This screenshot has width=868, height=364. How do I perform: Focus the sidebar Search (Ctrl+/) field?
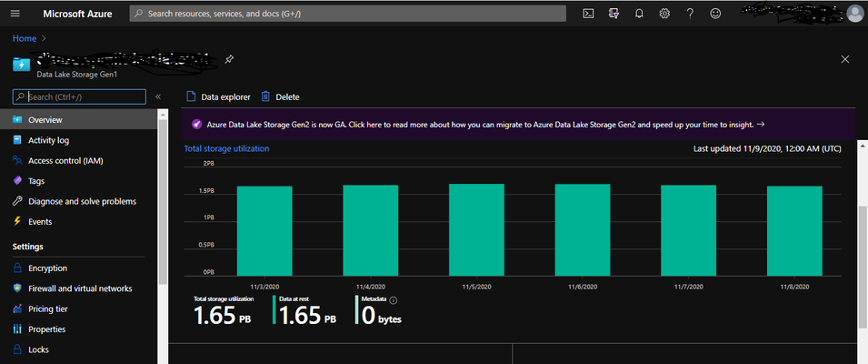pos(79,97)
